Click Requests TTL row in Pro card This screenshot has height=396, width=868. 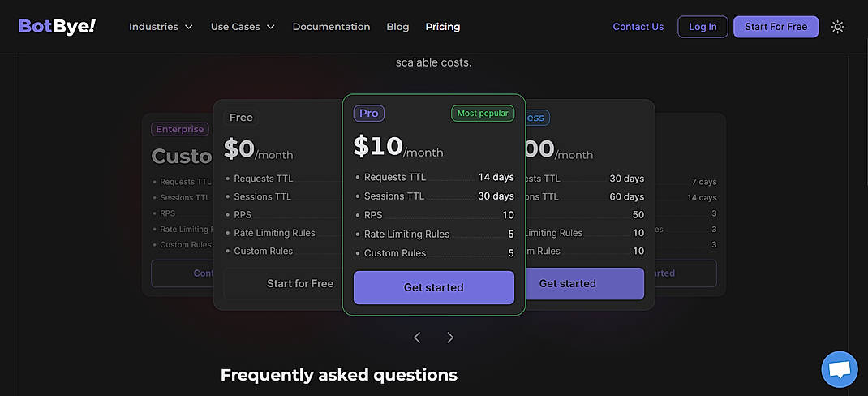pyautogui.click(x=433, y=177)
